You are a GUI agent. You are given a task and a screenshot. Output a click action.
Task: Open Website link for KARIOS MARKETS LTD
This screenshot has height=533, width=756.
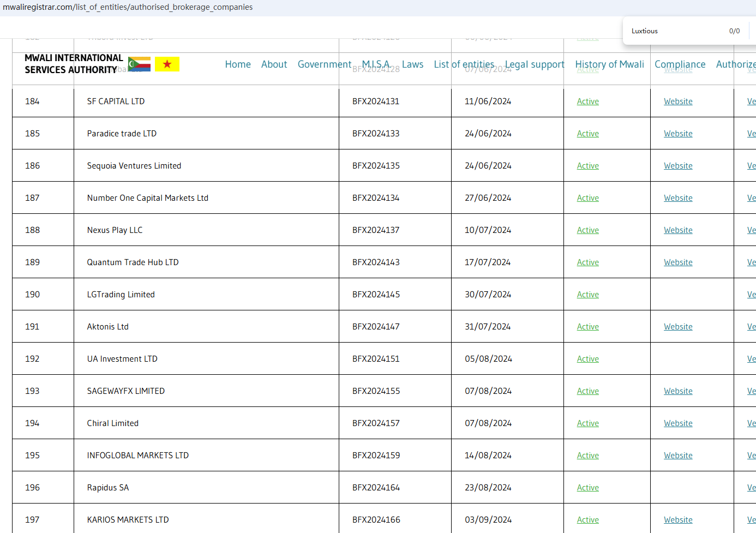point(678,520)
